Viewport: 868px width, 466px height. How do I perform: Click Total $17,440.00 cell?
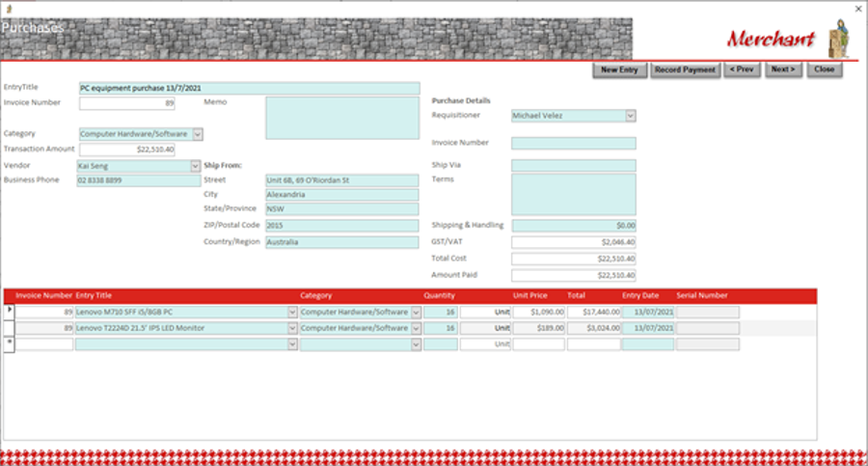[593, 313]
